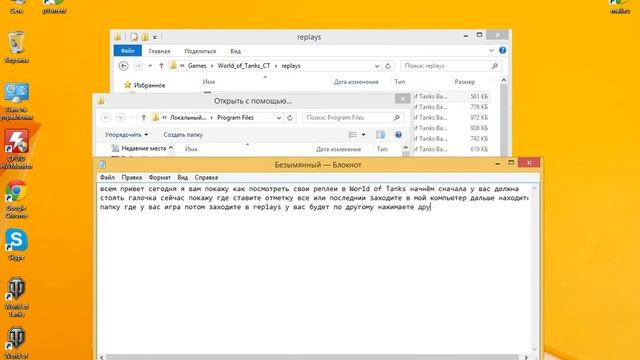Open address dropdown in Open With dialog

coord(279,118)
